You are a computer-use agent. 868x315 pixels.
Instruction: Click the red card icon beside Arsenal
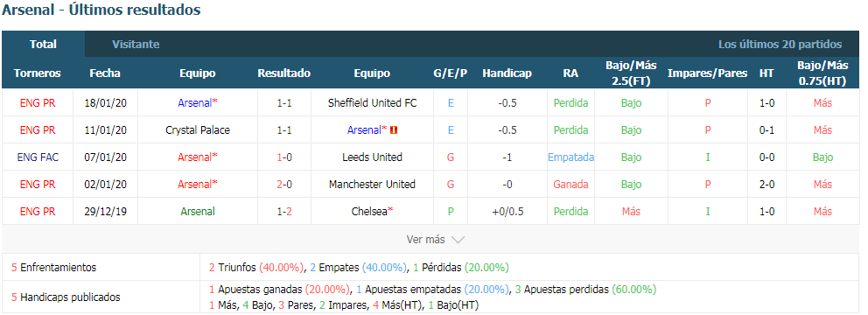(x=394, y=130)
